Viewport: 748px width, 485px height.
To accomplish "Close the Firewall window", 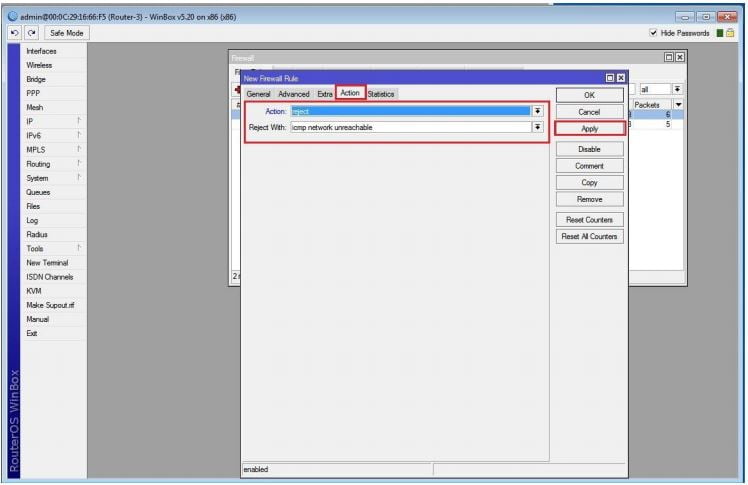I will pyautogui.click(x=680, y=58).
